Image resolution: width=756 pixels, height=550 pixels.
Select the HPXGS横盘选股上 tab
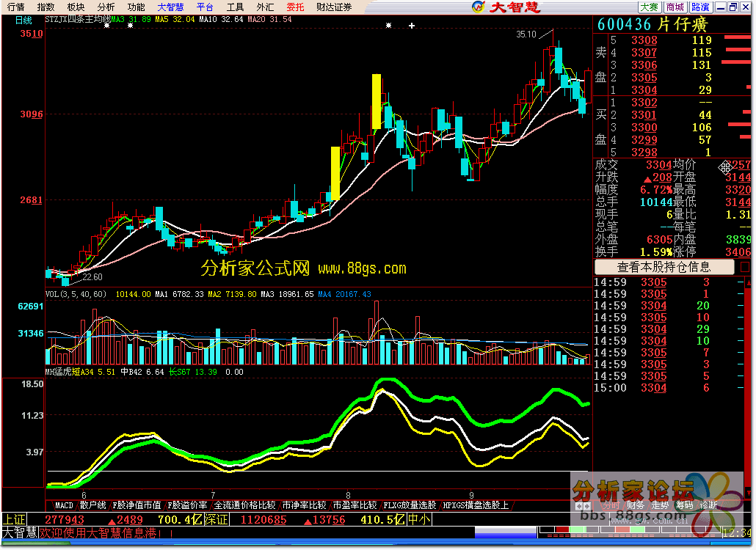click(x=476, y=505)
